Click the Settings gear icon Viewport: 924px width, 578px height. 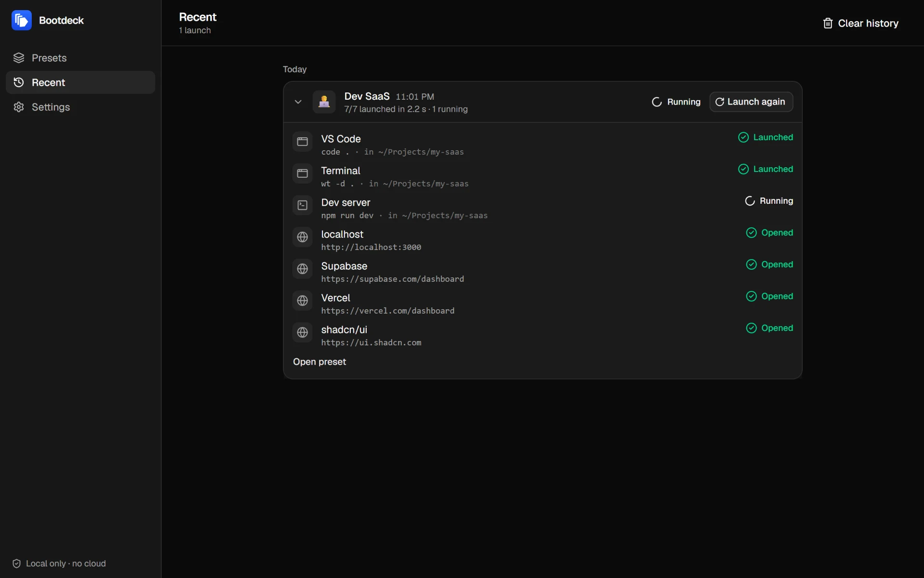(19, 107)
